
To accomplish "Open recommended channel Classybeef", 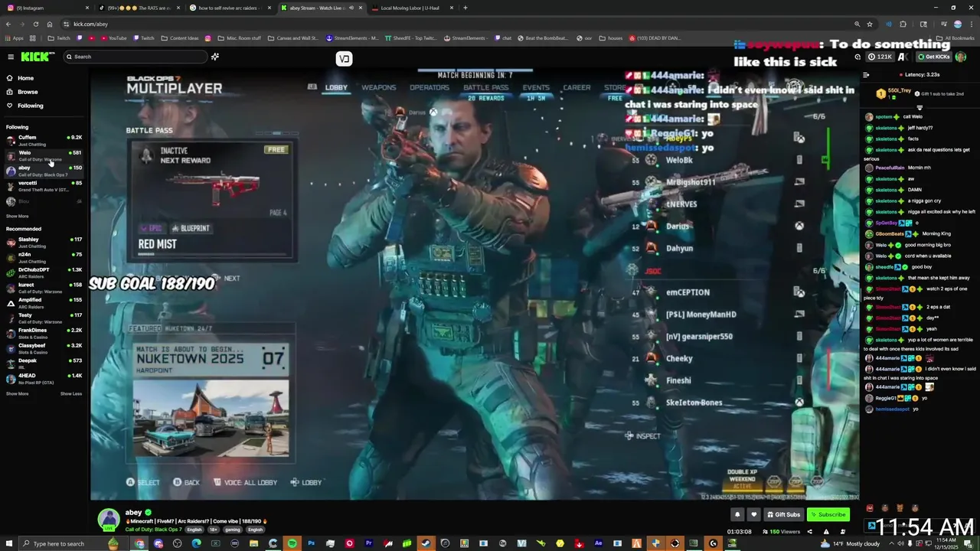I will point(44,348).
